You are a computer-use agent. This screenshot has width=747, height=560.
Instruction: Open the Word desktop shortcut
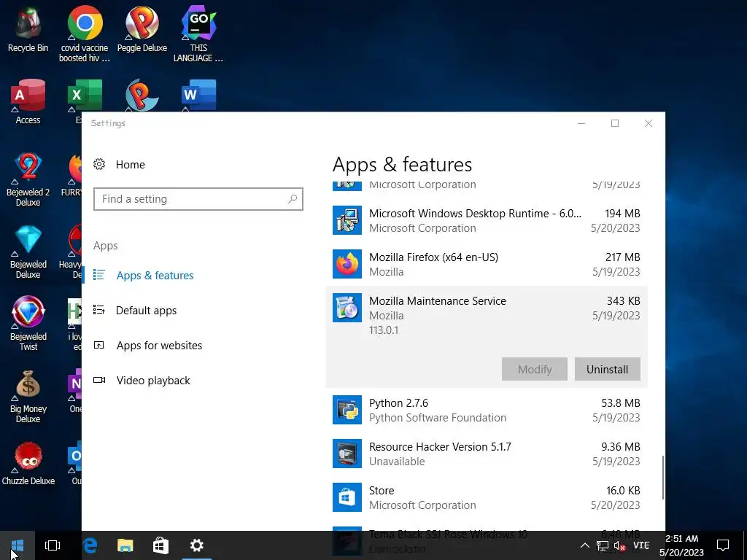pyautogui.click(x=198, y=96)
